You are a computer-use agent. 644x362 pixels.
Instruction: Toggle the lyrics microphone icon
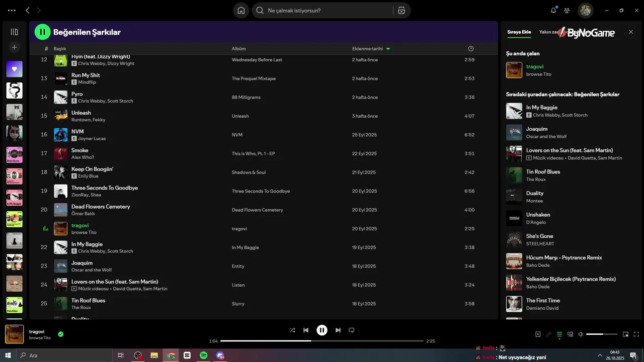tap(549, 334)
